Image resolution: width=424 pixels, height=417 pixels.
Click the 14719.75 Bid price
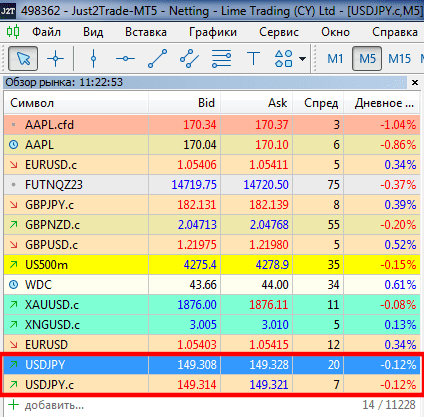pos(194,185)
